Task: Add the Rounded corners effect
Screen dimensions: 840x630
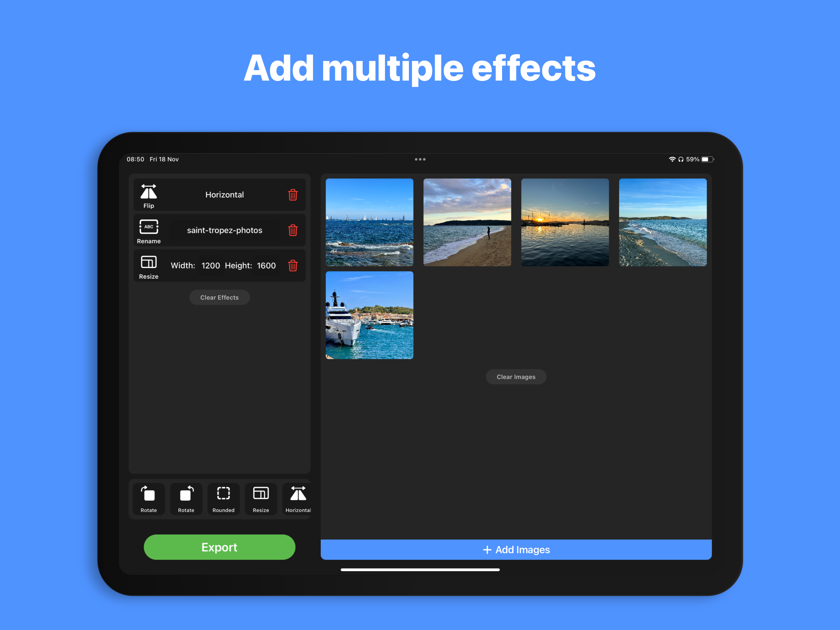Action: coord(223,499)
